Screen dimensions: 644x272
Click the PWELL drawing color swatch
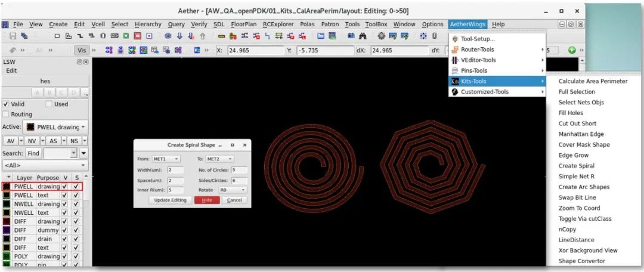click(x=7, y=187)
